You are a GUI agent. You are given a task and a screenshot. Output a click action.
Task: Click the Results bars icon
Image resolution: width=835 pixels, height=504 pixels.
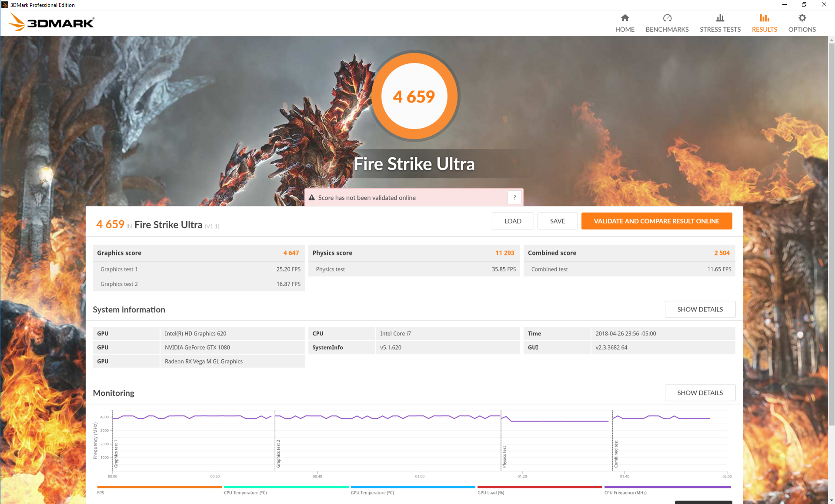point(764,18)
